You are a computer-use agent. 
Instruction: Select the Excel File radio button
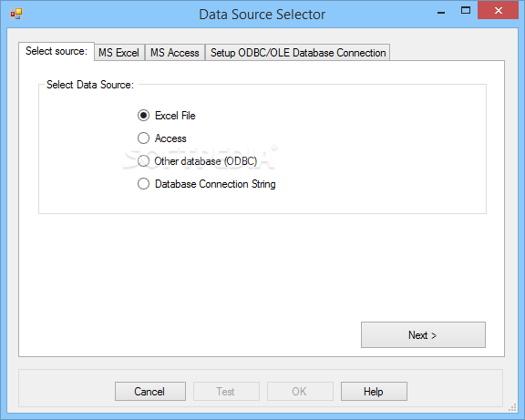pyautogui.click(x=143, y=116)
